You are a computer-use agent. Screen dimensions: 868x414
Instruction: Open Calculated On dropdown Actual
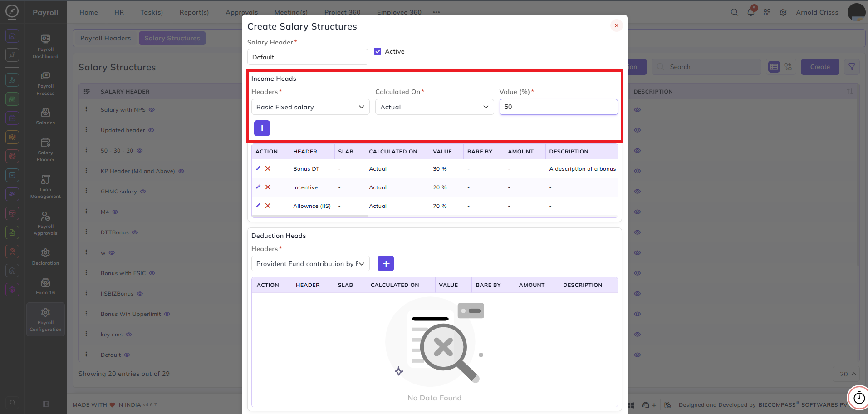click(x=434, y=107)
